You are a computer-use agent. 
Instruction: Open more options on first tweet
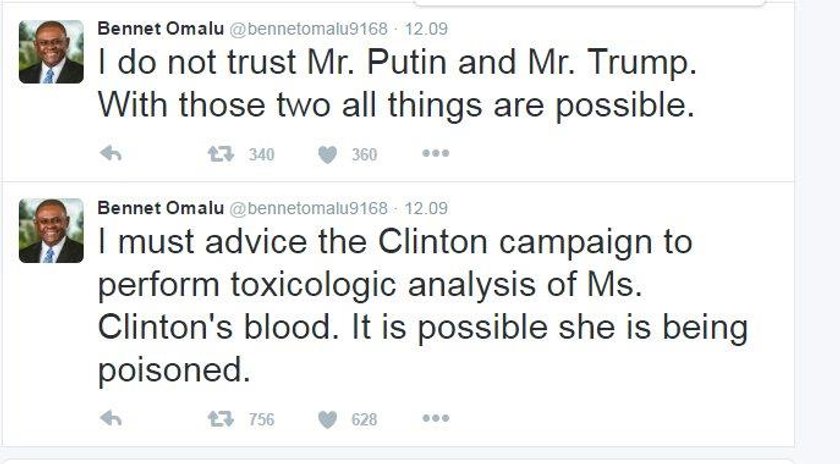[436, 154]
